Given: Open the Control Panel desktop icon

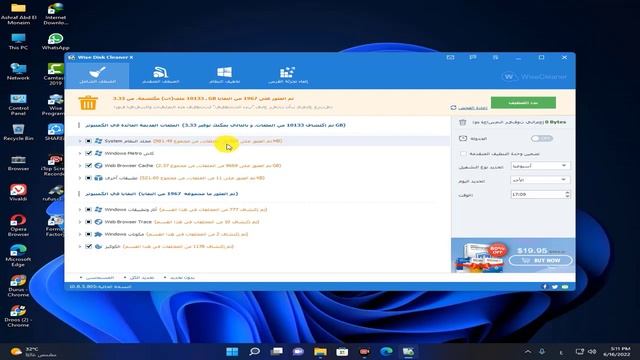Looking at the screenshot, I should coord(18,104).
